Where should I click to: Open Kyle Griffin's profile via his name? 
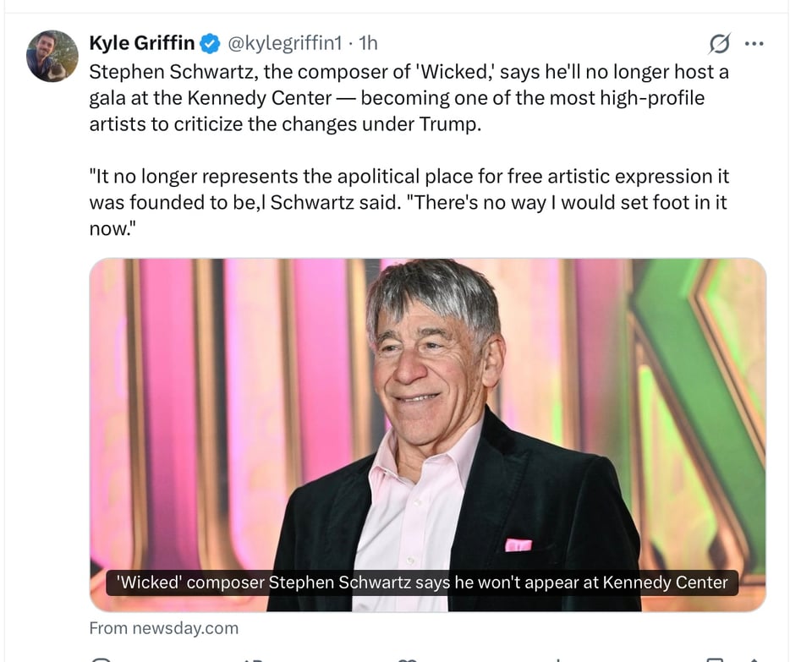tap(140, 42)
